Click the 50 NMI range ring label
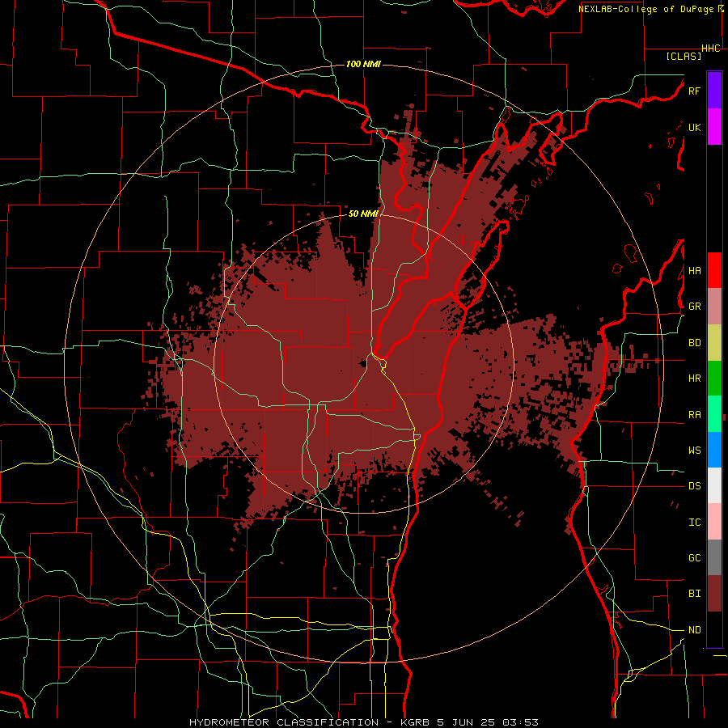This screenshot has height=728, width=728. (363, 214)
